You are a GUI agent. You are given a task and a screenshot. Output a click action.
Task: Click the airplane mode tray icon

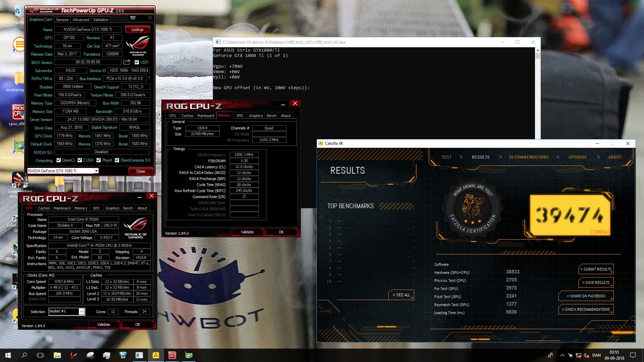point(571,355)
